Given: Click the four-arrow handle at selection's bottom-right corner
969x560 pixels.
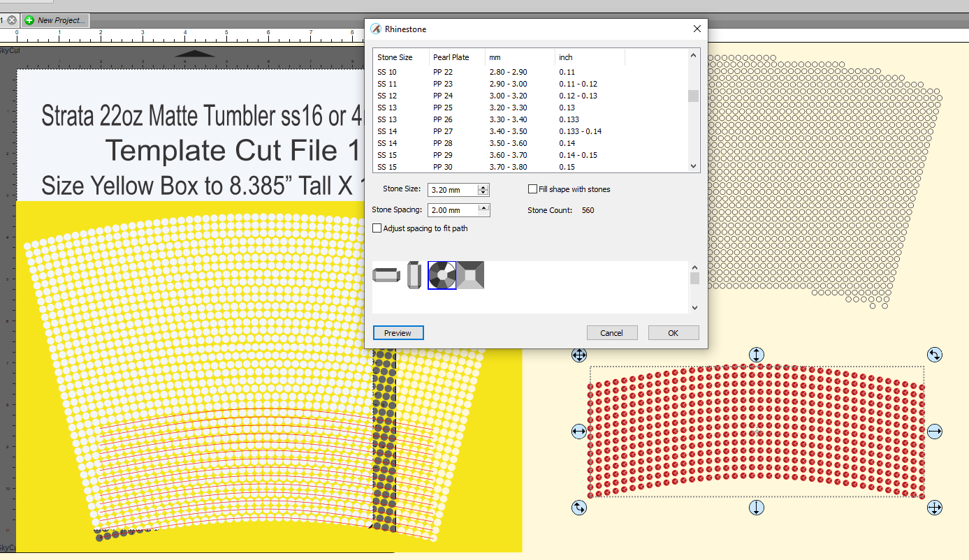Looking at the screenshot, I should pyautogui.click(x=935, y=508).
